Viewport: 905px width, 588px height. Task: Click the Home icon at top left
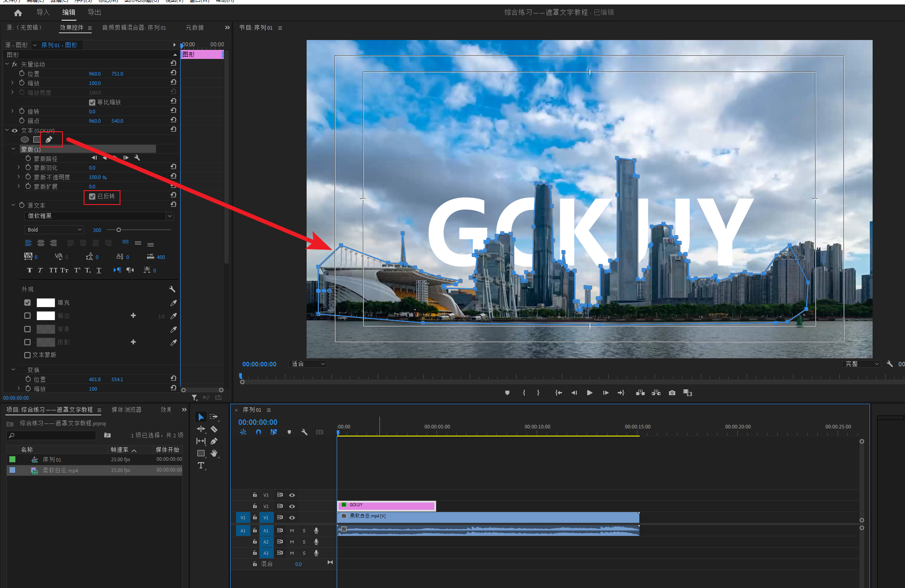18,13
